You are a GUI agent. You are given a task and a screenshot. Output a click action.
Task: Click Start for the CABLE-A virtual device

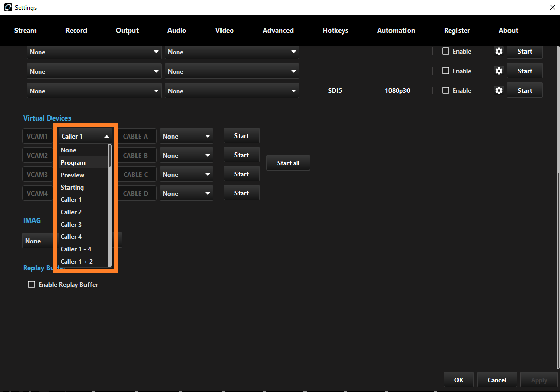click(242, 136)
